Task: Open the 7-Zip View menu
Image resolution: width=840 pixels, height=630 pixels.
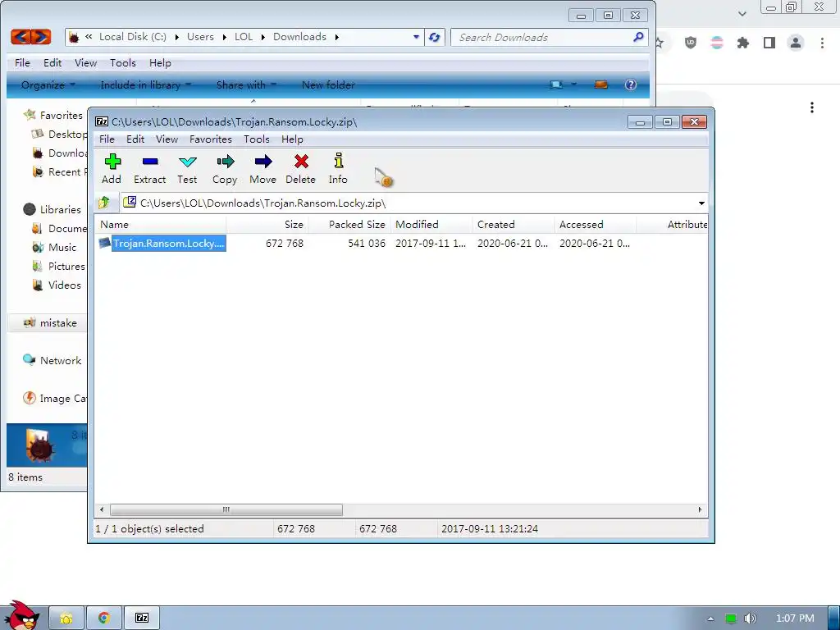Action: [x=167, y=139]
